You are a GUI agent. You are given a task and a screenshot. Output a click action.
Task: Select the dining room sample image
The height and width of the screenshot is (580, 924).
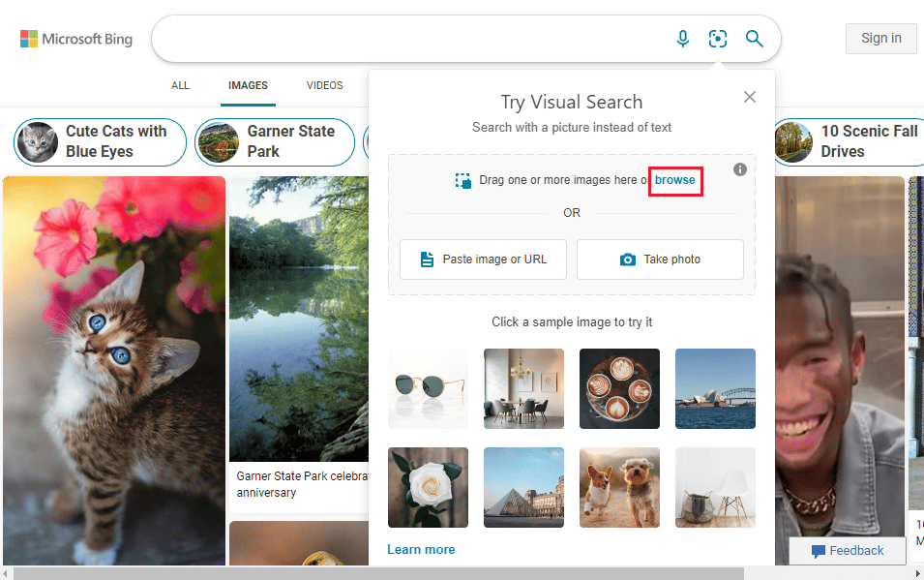(x=523, y=389)
